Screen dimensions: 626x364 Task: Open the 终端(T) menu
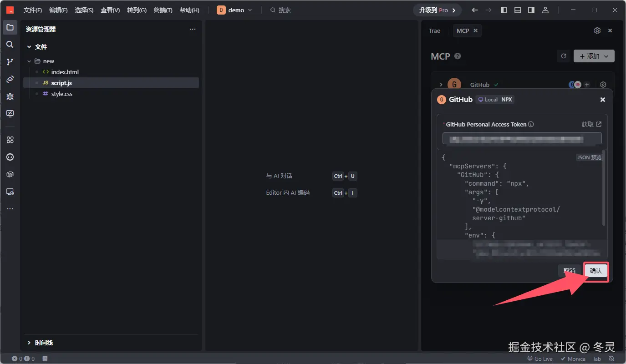point(163,10)
